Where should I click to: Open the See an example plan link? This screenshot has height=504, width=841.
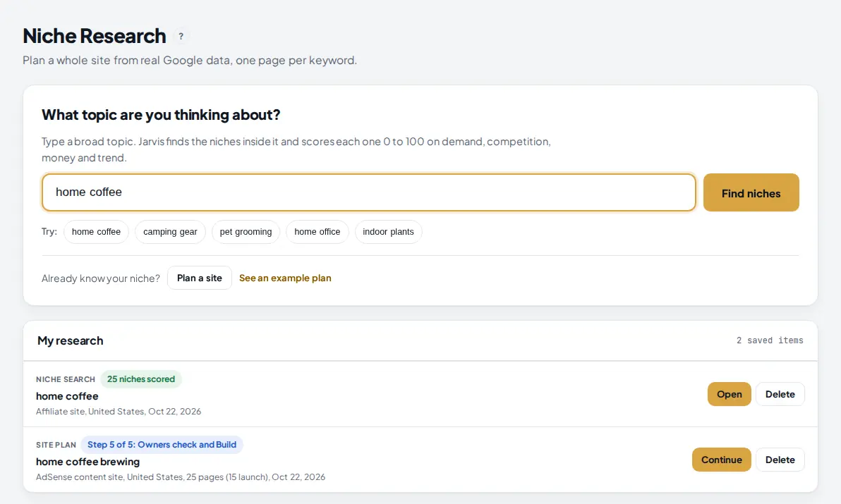(285, 278)
